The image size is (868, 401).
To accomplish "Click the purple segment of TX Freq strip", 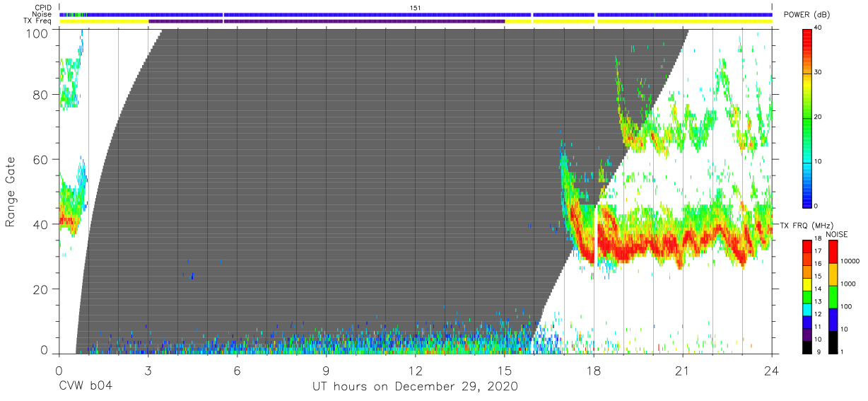I will [327, 21].
